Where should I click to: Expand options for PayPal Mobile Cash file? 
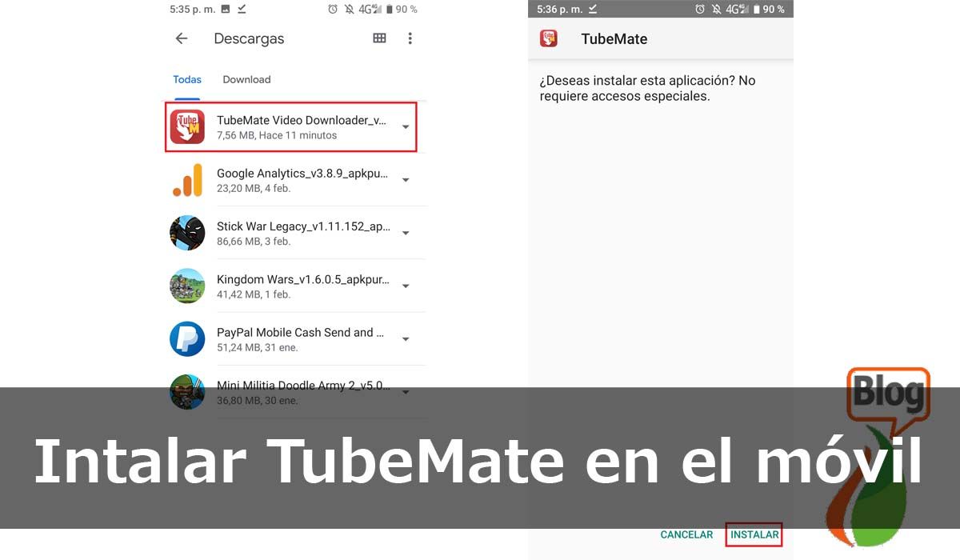(406, 339)
